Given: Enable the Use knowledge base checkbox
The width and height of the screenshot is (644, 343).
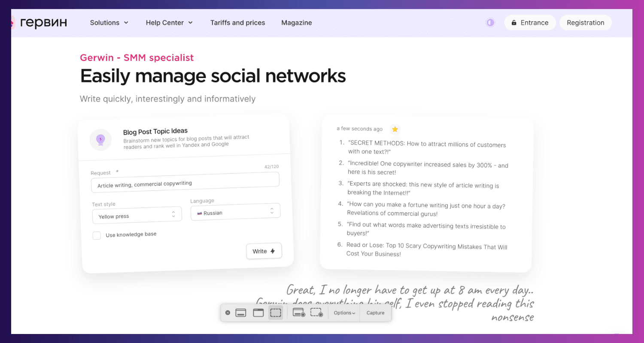Looking at the screenshot, I should 97,235.
